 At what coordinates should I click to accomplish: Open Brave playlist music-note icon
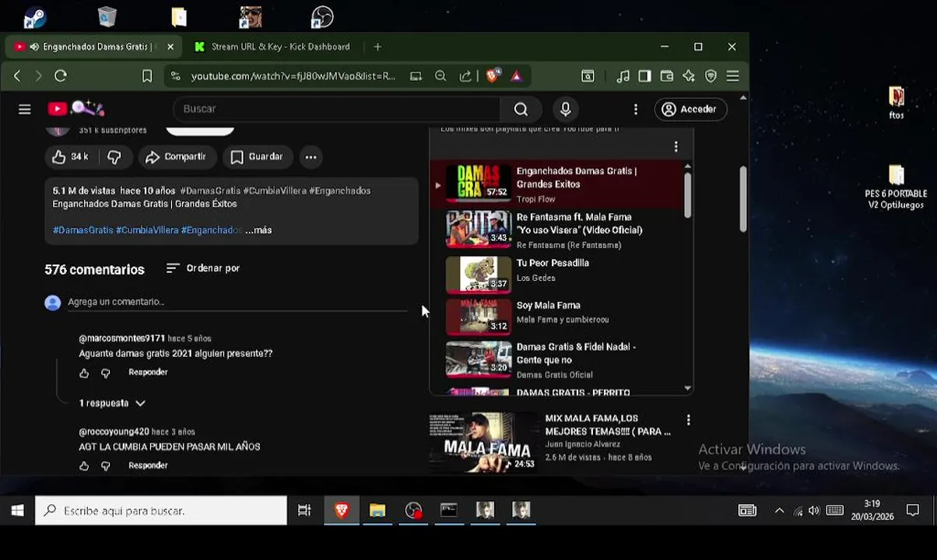[623, 76]
